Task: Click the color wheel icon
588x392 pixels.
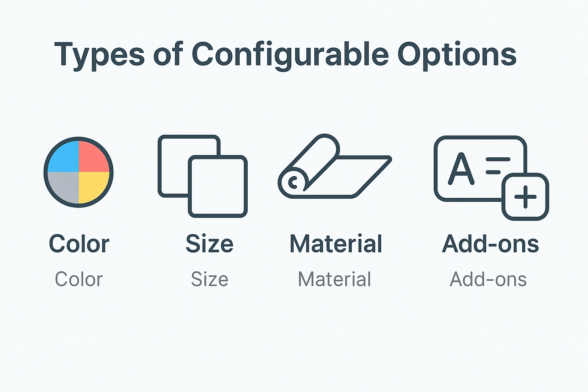Action: 78,172
